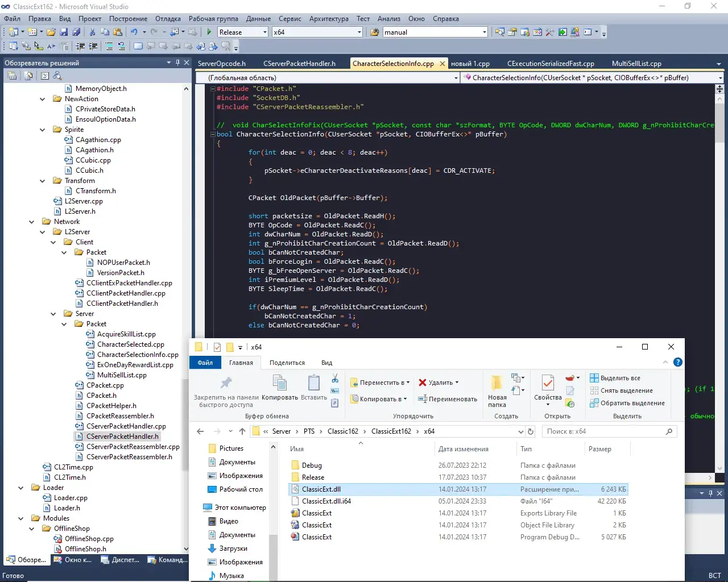The height and width of the screenshot is (582, 728).
Task: Switch to CExecutionSerializedFast.cpp tab
Action: pos(551,64)
